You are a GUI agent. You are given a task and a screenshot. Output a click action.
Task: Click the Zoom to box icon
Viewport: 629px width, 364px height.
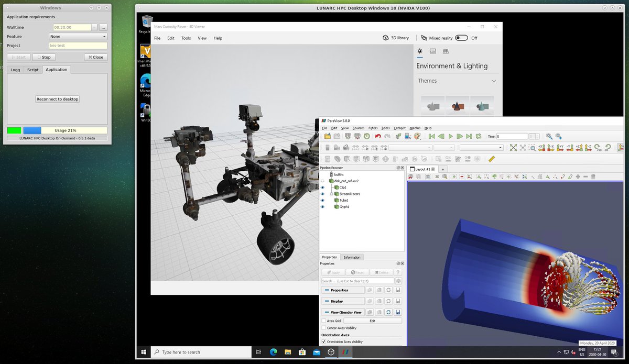[x=532, y=148]
